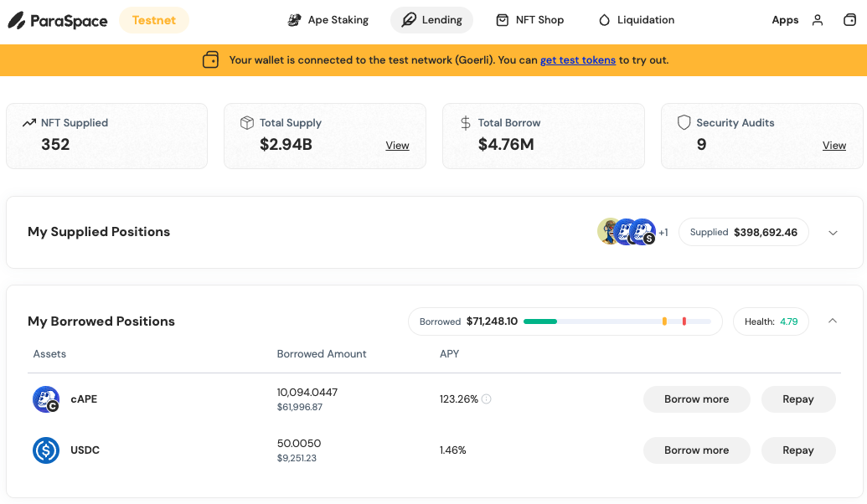867x504 pixels.
Task: Go to the NFT Shop tab
Action: [x=529, y=20]
